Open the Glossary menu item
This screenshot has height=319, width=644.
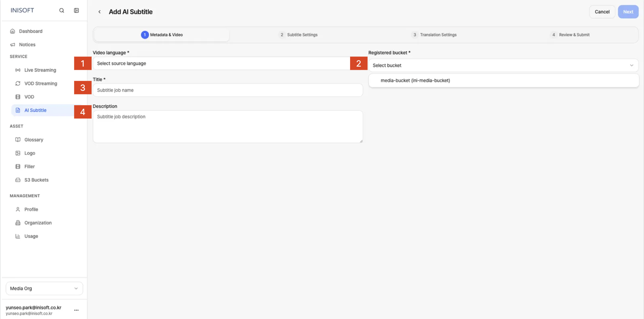coord(34,140)
